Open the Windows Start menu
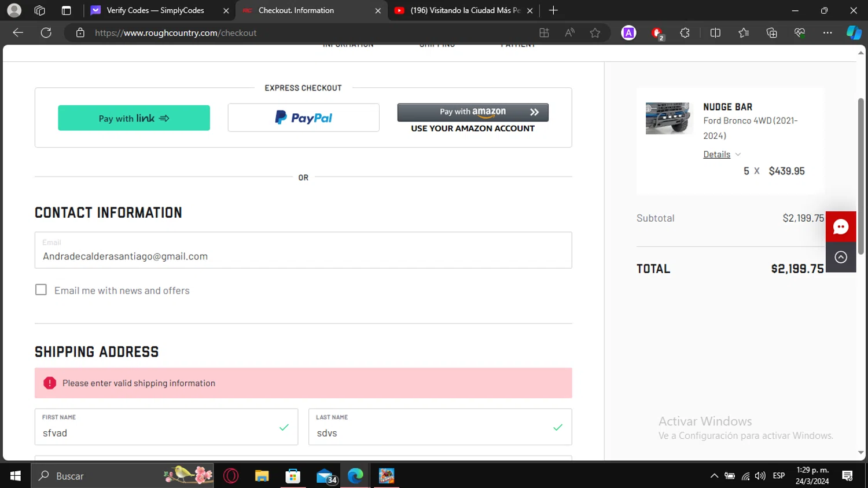This screenshot has height=488, width=868. pyautogui.click(x=16, y=476)
